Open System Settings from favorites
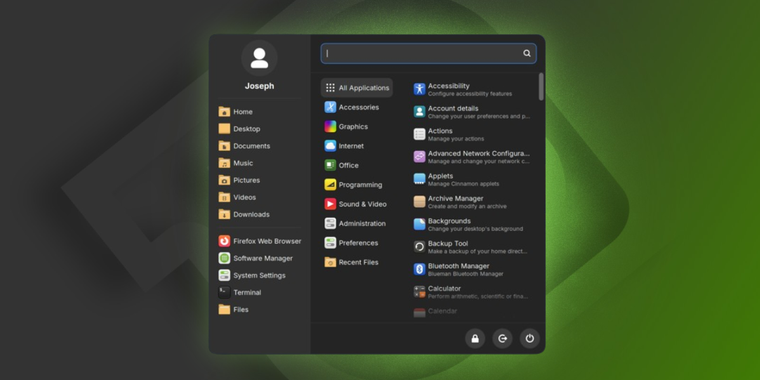 point(252,275)
